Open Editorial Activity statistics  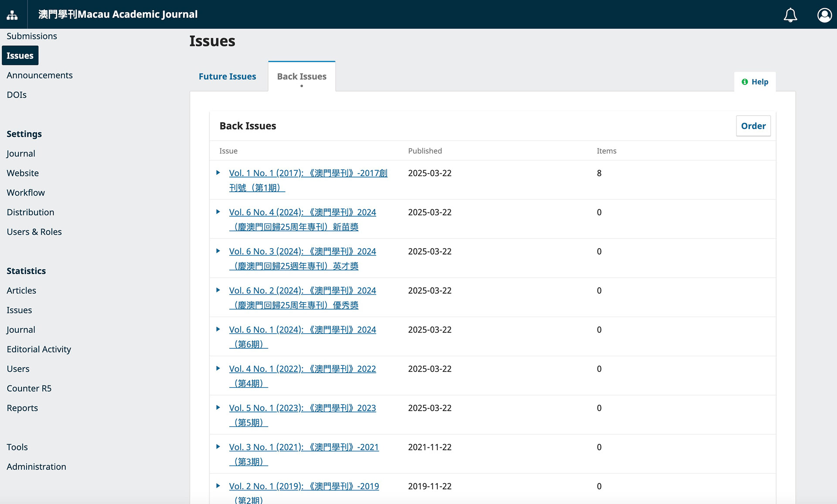pyautogui.click(x=39, y=349)
